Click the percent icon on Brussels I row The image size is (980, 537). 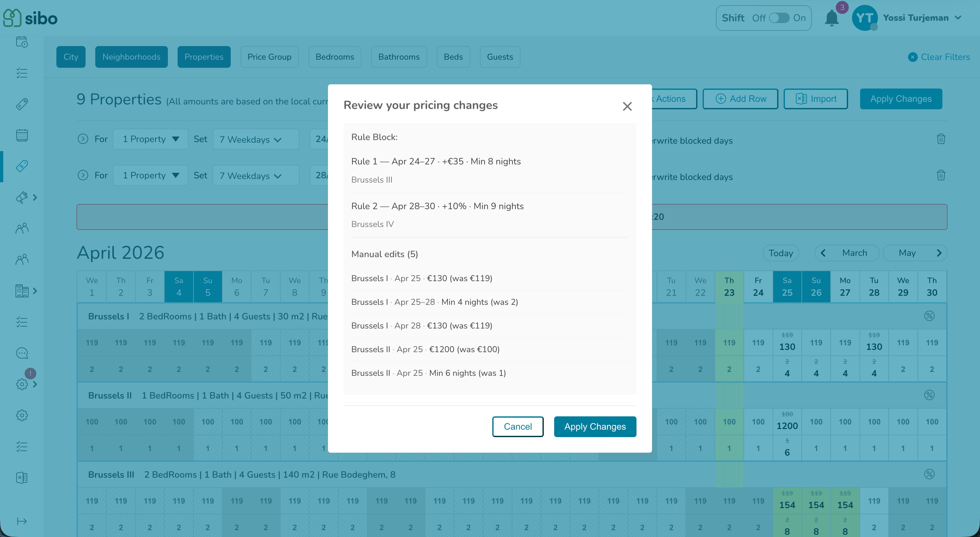[x=929, y=316]
